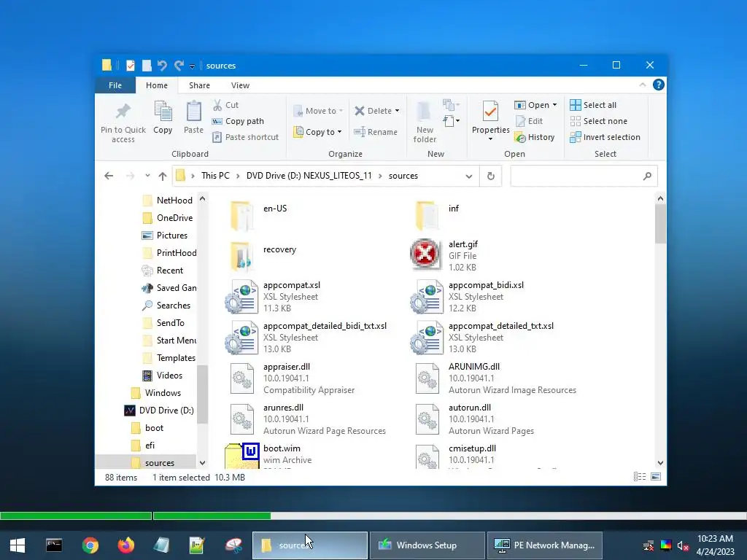Switch to the Home ribbon tab

pos(157,85)
